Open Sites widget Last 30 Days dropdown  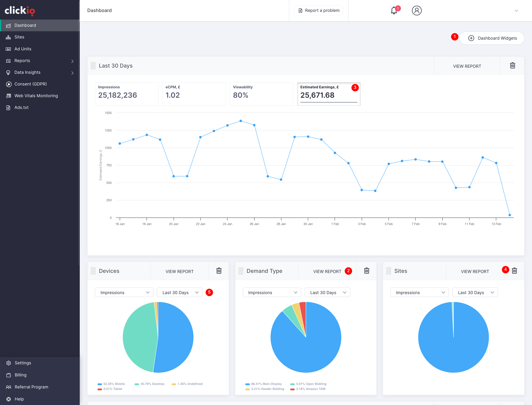pyautogui.click(x=475, y=292)
